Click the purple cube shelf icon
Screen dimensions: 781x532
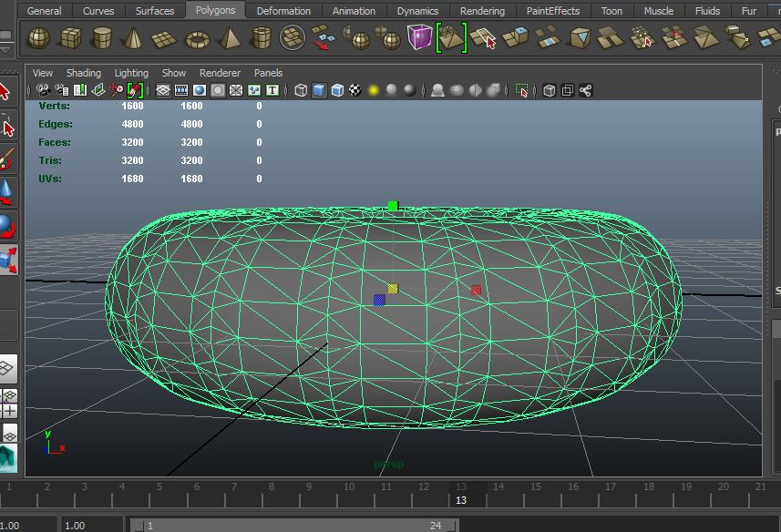(420, 37)
